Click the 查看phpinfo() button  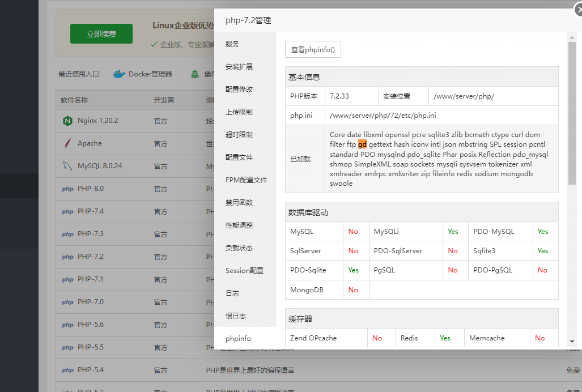[x=313, y=49]
